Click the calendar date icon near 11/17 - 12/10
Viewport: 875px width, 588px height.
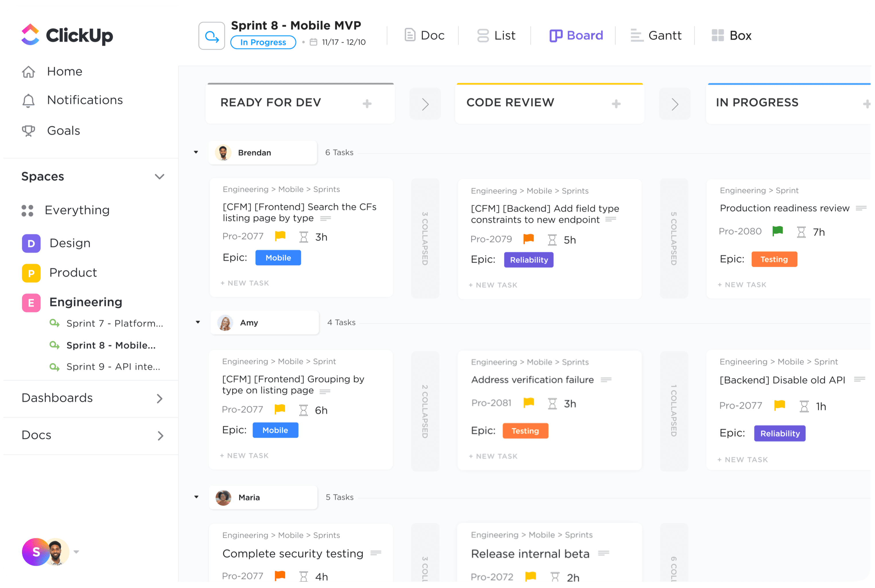pyautogui.click(x=313, y=42)
